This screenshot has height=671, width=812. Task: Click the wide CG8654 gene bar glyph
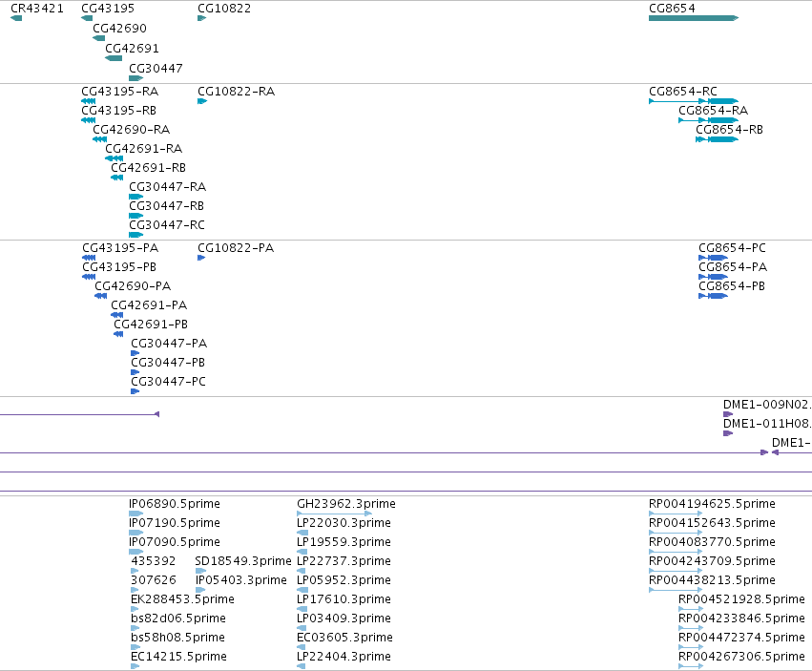(x=694, y=18)
